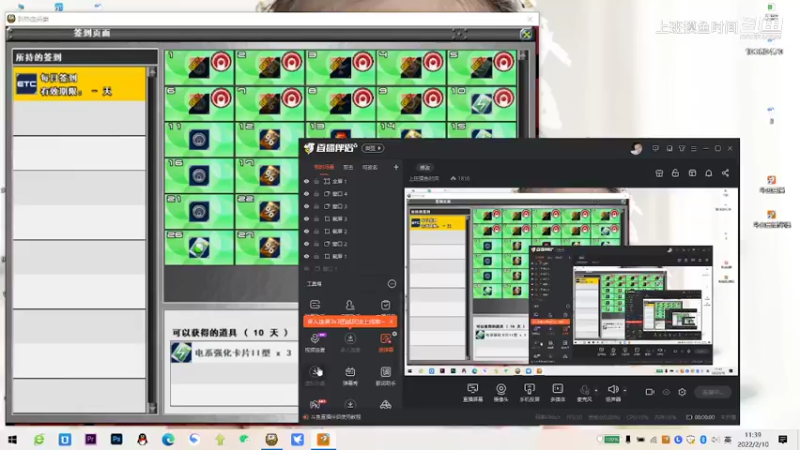Screen dimensions: 800x450
Task: Toggle eye icon for 窗口2 layer
Action: tap(306, 244)
